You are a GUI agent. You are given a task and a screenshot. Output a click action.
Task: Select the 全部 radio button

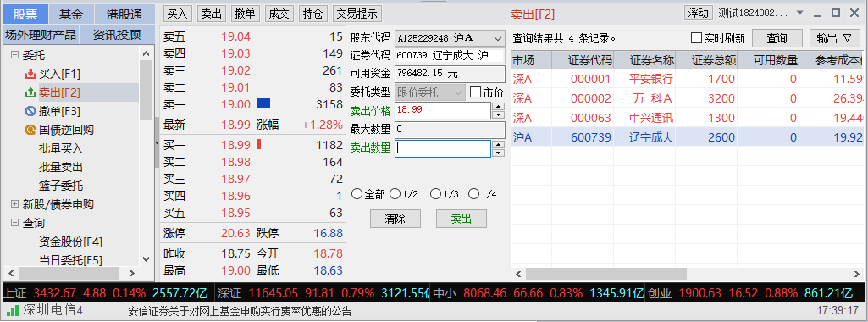(357, 194)
